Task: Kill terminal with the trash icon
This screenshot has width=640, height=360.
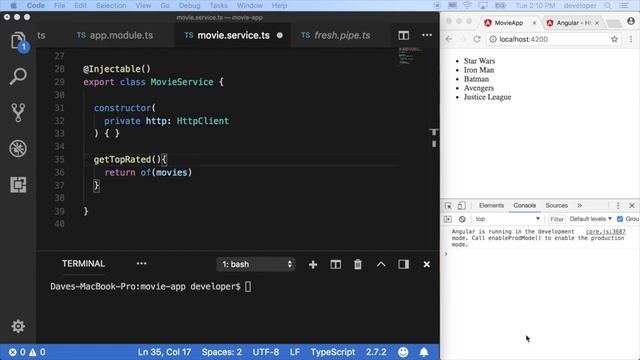Action: pos(358,264)
